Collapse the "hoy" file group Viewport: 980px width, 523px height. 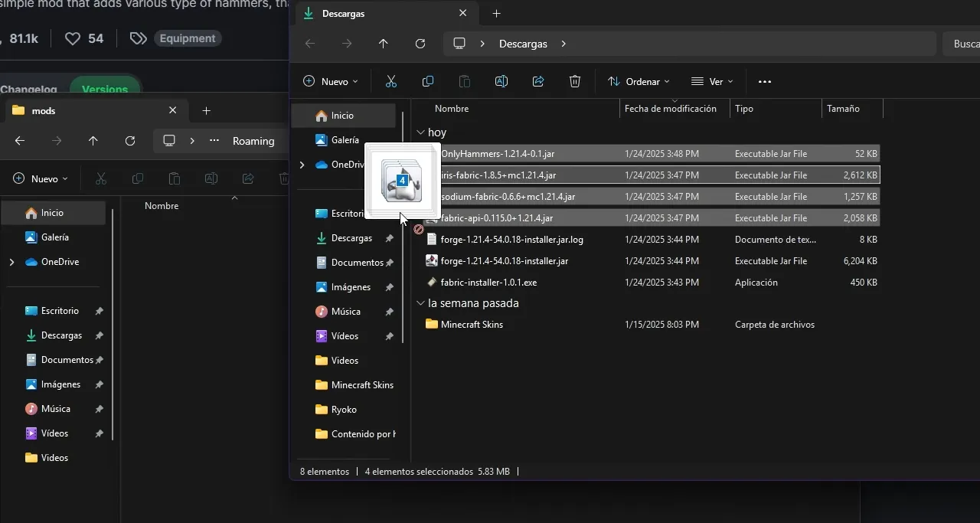click(420, 132)
